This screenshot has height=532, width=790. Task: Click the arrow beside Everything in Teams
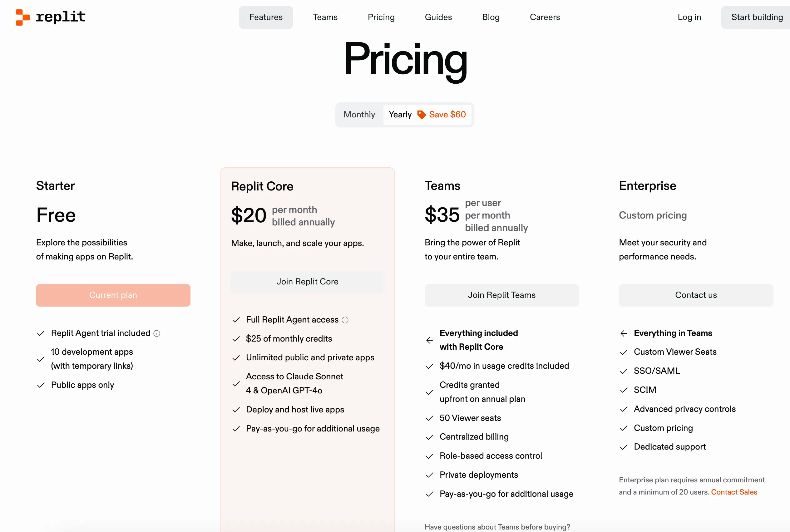click(x=623, y=333)
